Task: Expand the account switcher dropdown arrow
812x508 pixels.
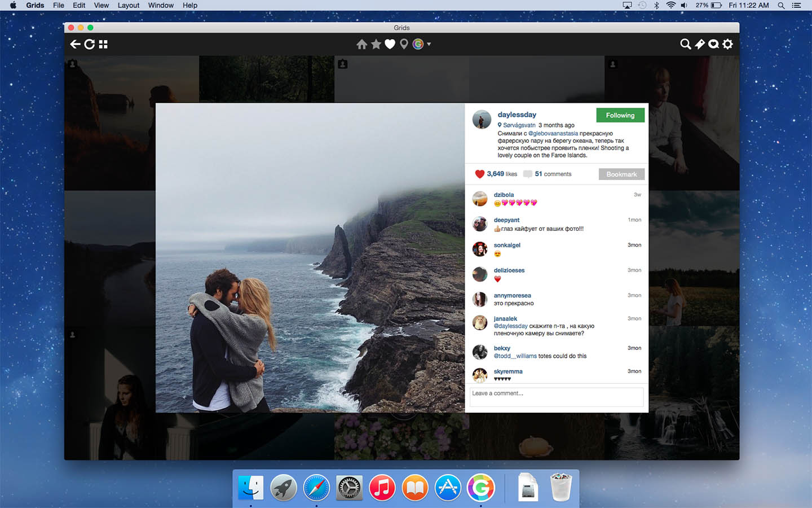Action: (x=429, y=44)
